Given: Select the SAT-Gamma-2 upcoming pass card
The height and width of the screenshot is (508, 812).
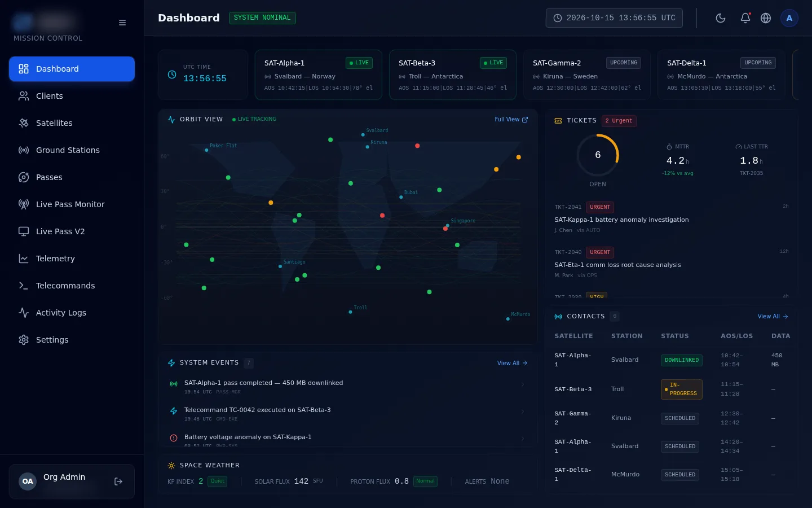Looking at the screenshot, I should pos(587,75).
